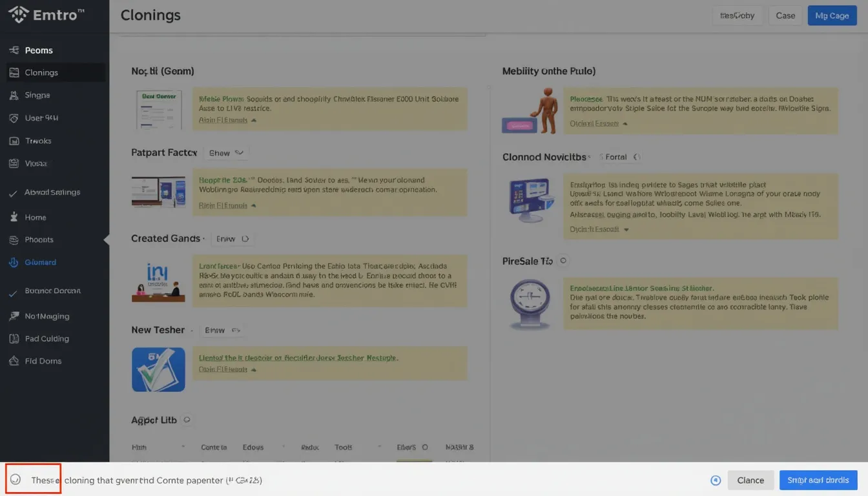Screen dimensions: 868x496
Task: Click the Pad Culding sidebar icon
Action: tap(14, 338)
